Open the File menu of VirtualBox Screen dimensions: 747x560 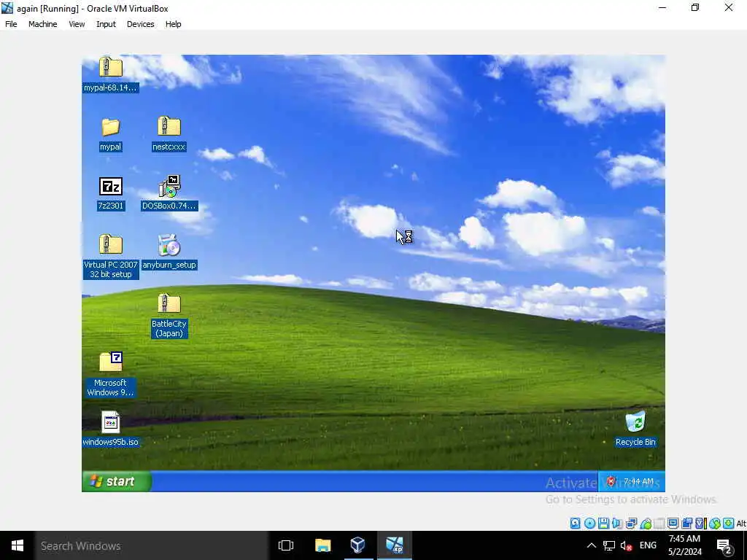click(11, 24)
